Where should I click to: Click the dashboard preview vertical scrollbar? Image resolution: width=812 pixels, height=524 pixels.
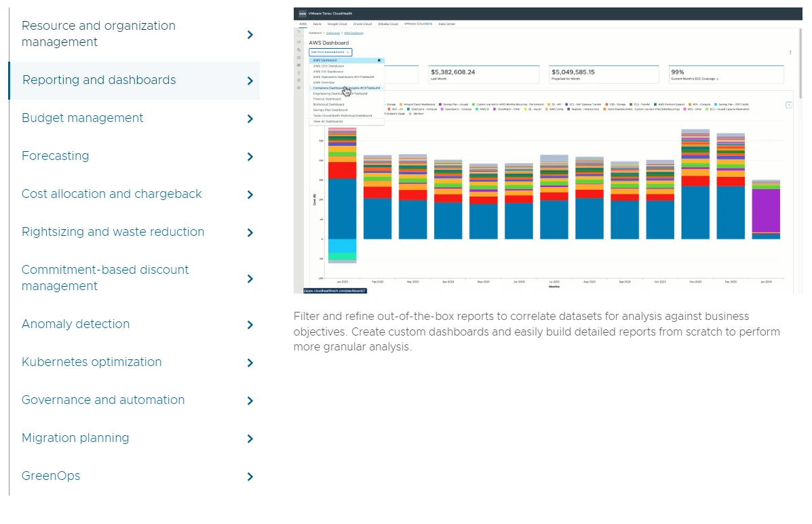pyautogui.click(x=800, y=62)
